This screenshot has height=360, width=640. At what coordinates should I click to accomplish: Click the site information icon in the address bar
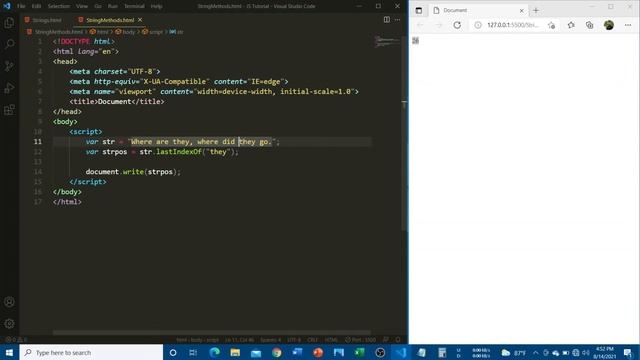tap(478, 25)
